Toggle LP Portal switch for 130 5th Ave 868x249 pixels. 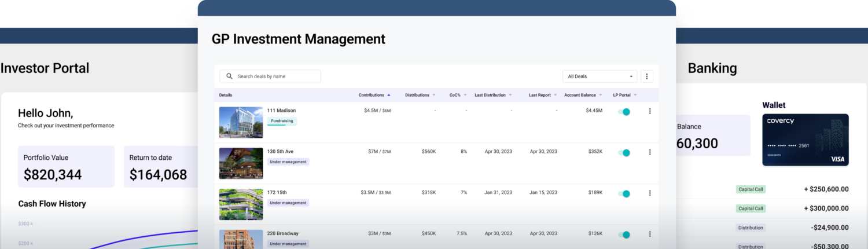(624, 153)
